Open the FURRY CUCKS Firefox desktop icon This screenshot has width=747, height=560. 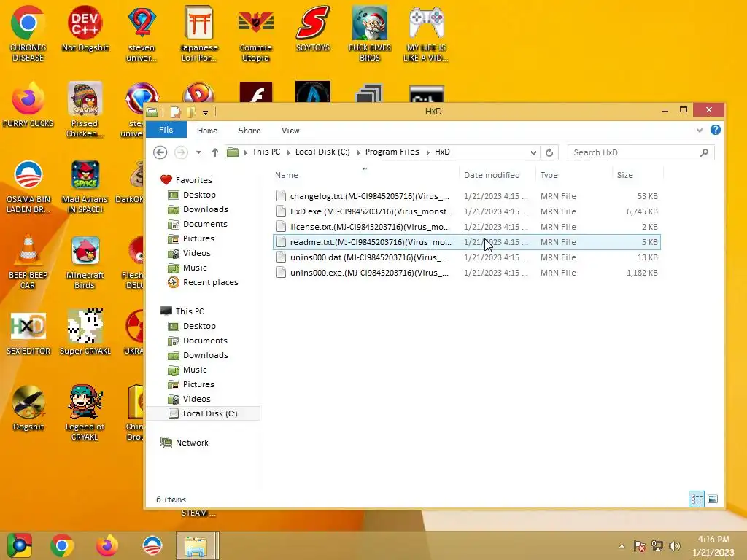pyautogui.click(x=28, y=104)
